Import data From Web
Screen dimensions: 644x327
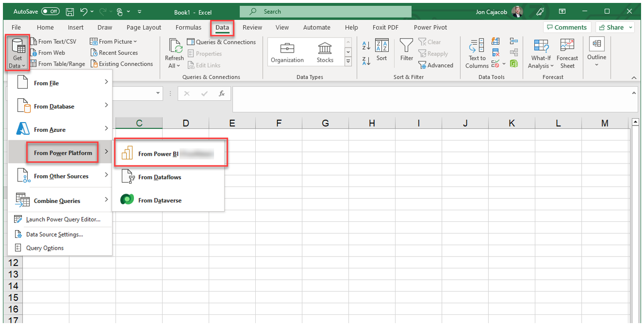pos(47,53)
